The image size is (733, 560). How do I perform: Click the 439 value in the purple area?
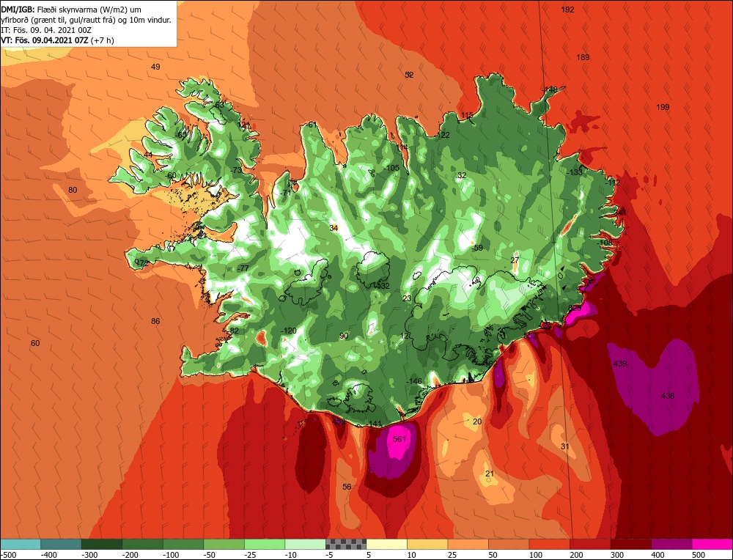coord(620,364)
